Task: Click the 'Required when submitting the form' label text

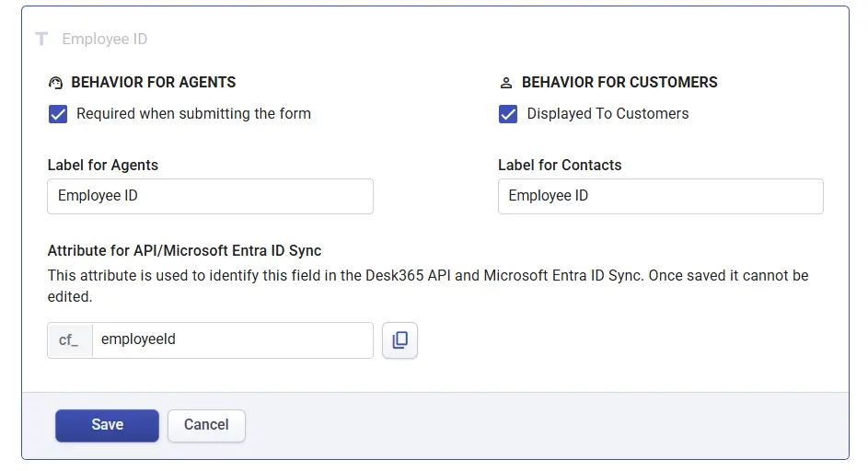Action: (193, 114)
